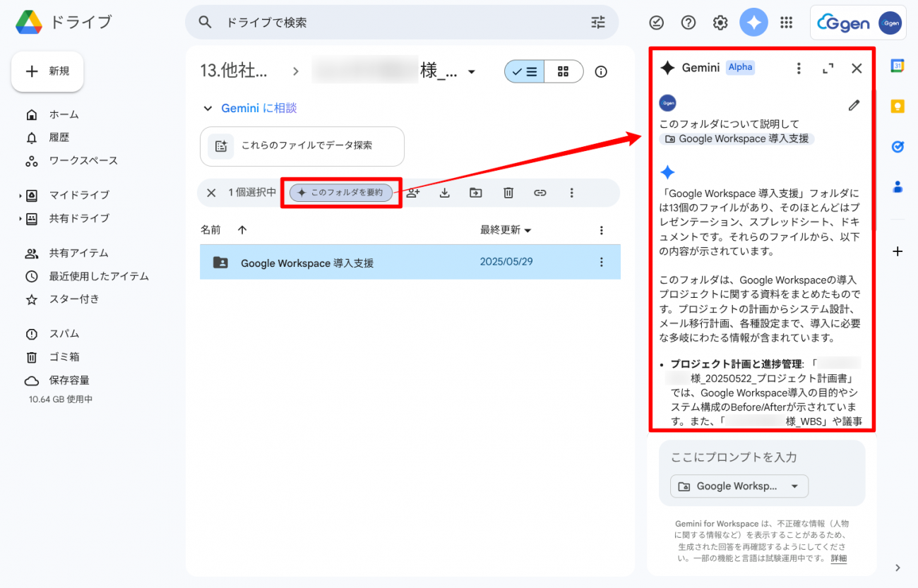
Task: Open the Google apps grid
Action: 787,23
